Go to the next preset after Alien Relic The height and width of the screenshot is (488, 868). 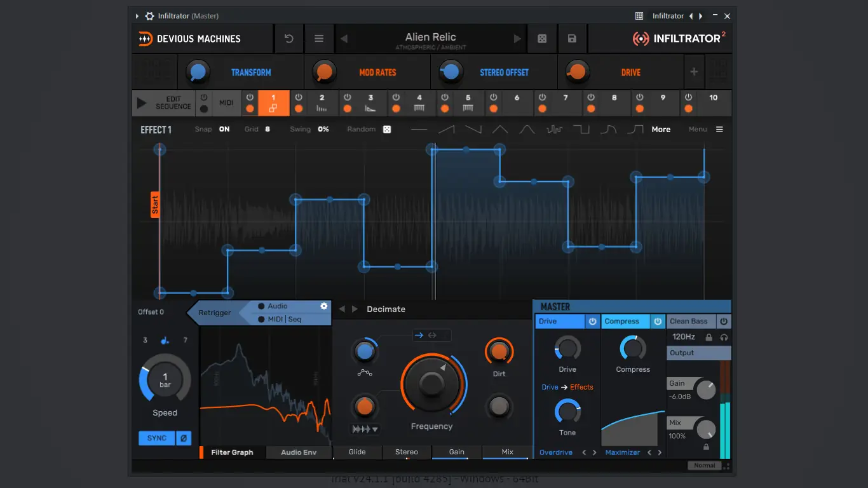coord(517,39)
